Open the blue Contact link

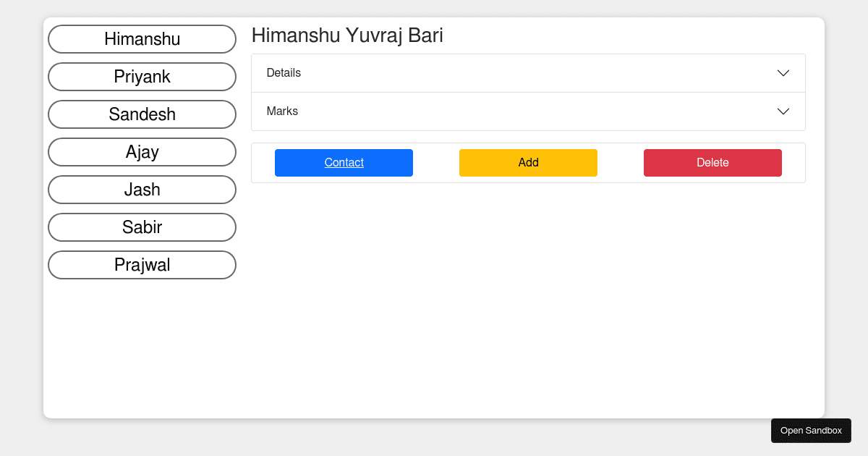[344, 163]
